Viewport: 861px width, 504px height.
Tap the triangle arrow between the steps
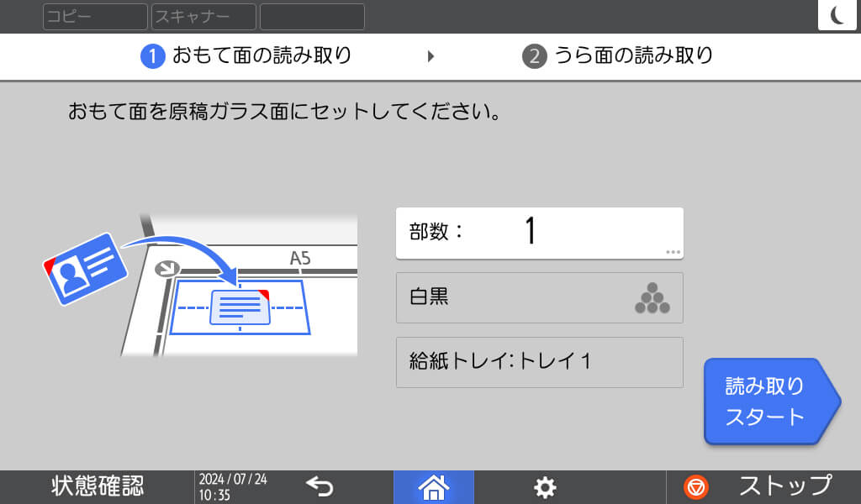[430, 56]
